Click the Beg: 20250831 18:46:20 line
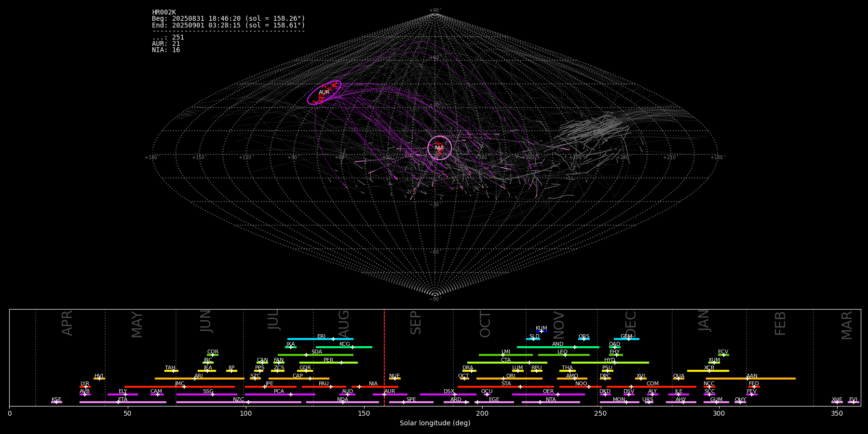The image size is (868, 434). 229,19
